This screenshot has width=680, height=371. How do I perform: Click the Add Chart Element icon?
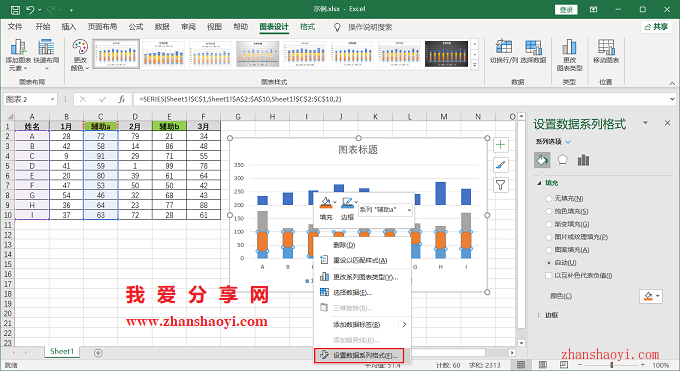(x=18, y=47)
